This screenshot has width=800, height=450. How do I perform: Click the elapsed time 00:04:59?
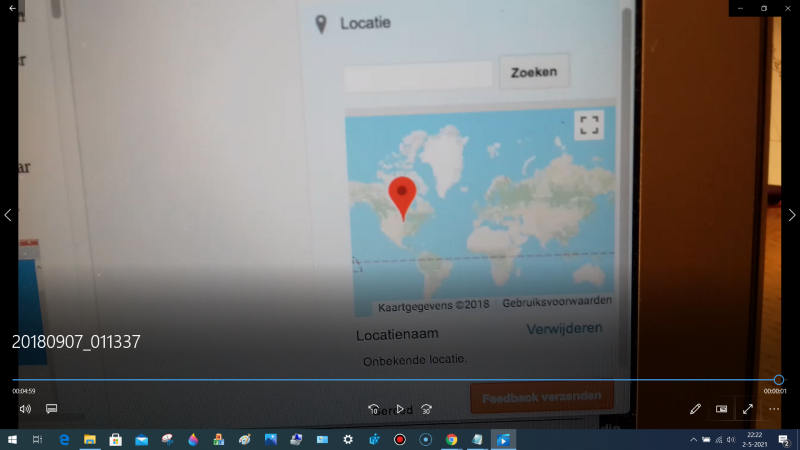[23, 391]
